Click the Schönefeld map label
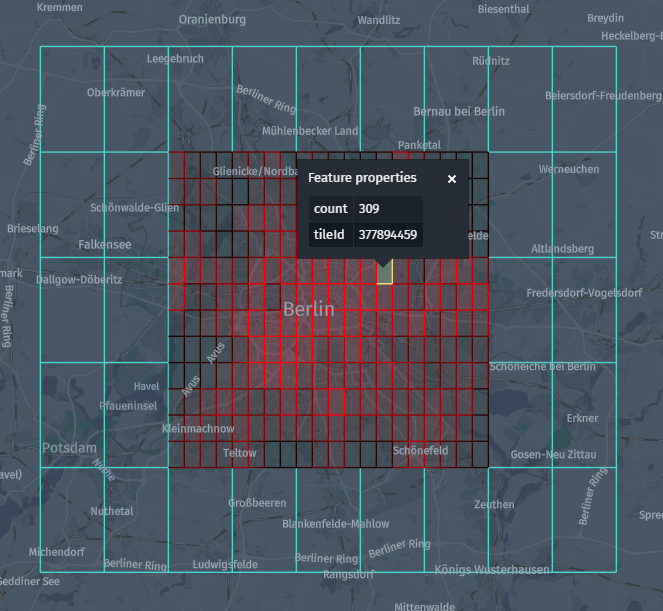The height and width of the screenshot is (611, 663). click(x=420, y=451)
